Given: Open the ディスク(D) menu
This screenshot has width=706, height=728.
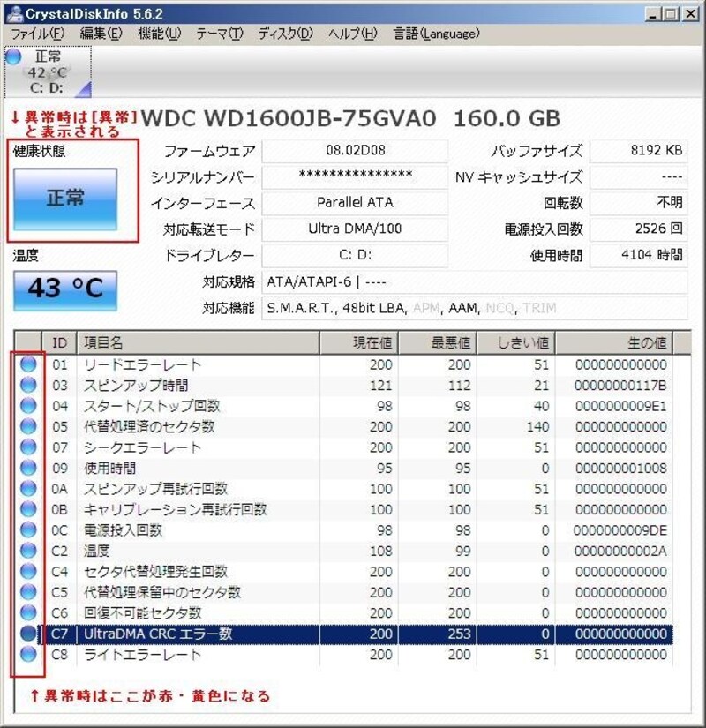Looking at the screenshot, I should coord(286,34).
